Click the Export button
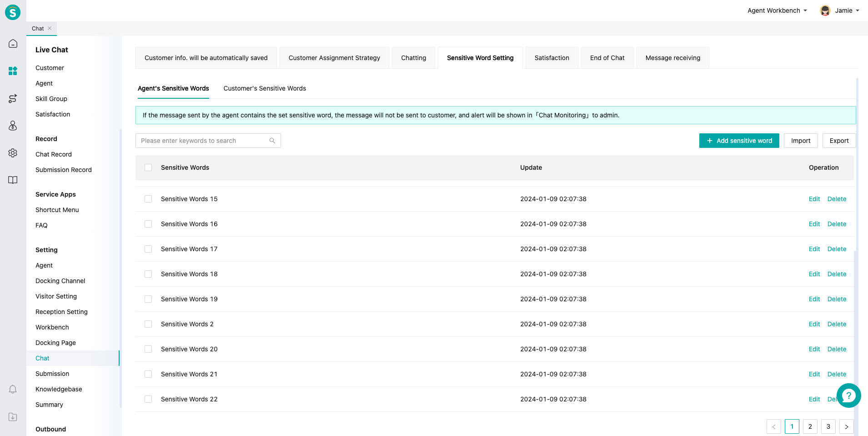 coord(839,141)
